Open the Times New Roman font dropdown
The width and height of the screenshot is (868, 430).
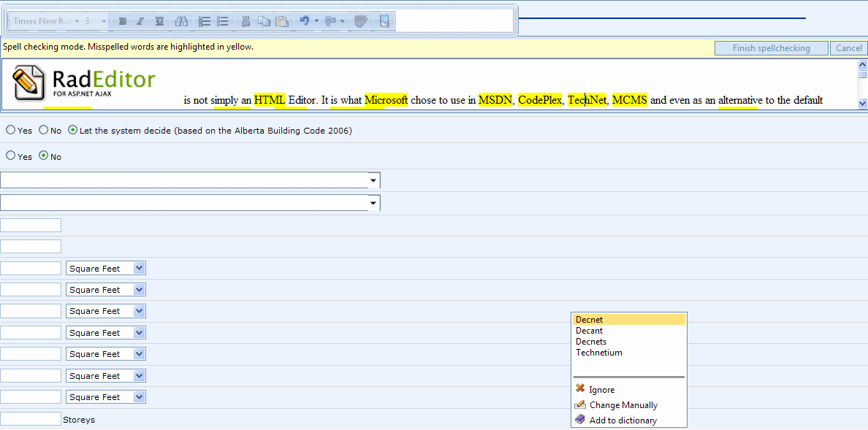click(x=45, y=21)
